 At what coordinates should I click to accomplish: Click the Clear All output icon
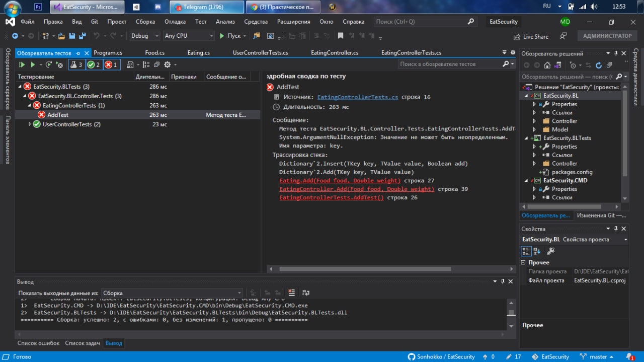[292, 293]
